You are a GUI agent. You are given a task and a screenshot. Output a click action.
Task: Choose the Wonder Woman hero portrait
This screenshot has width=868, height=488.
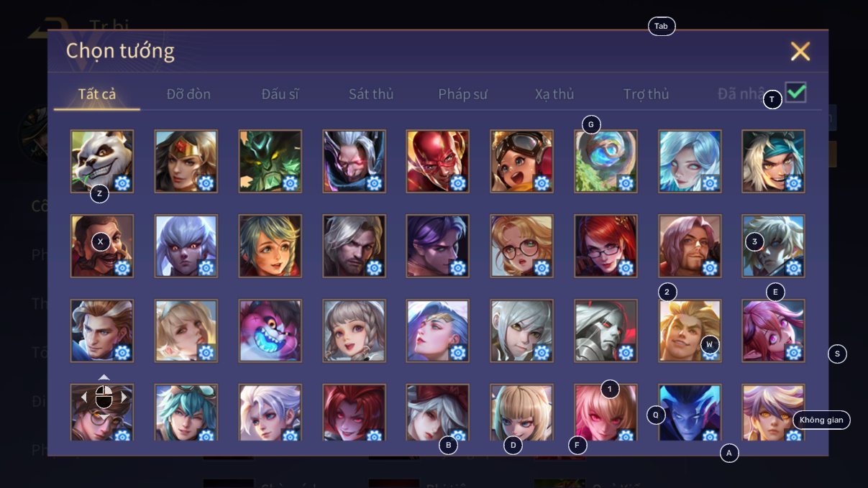[186, 161]
